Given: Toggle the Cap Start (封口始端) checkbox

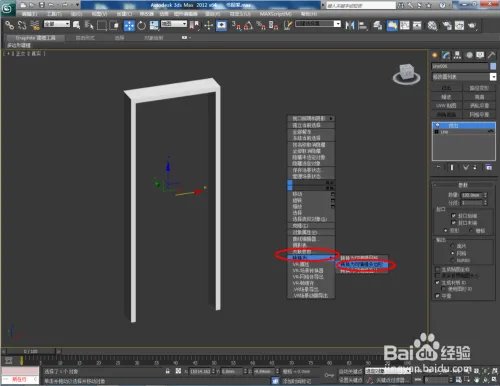Looking at the screenshot, I should pyautogui.click(x=453, y=216).
